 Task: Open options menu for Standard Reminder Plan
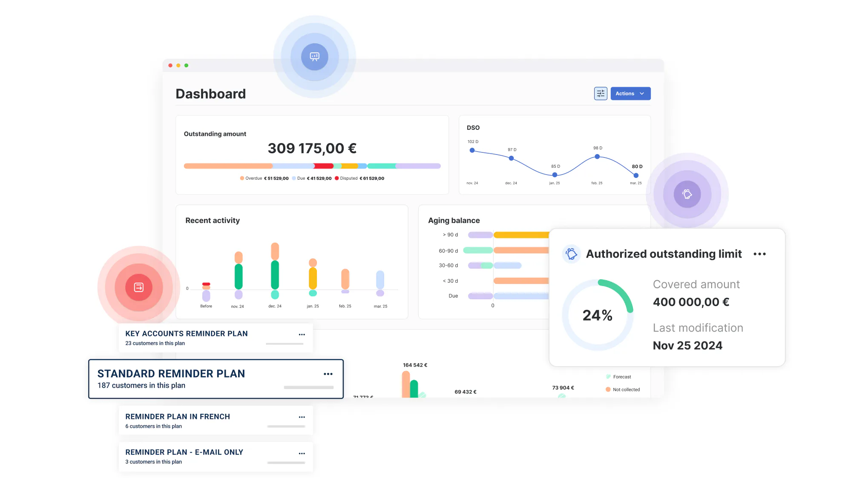pyautogui.click(x=328, y=374)
